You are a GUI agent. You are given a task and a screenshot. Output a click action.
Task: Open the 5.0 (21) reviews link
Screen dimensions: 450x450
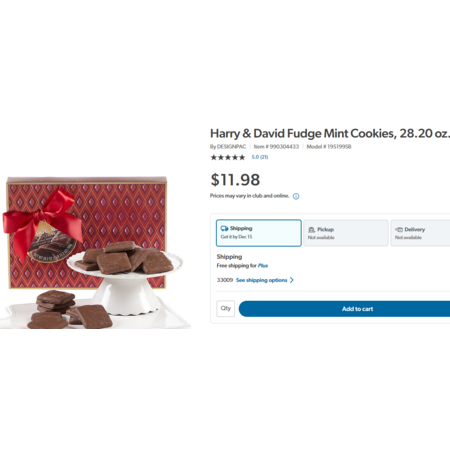pyautogui.click(x=260, y=157)
